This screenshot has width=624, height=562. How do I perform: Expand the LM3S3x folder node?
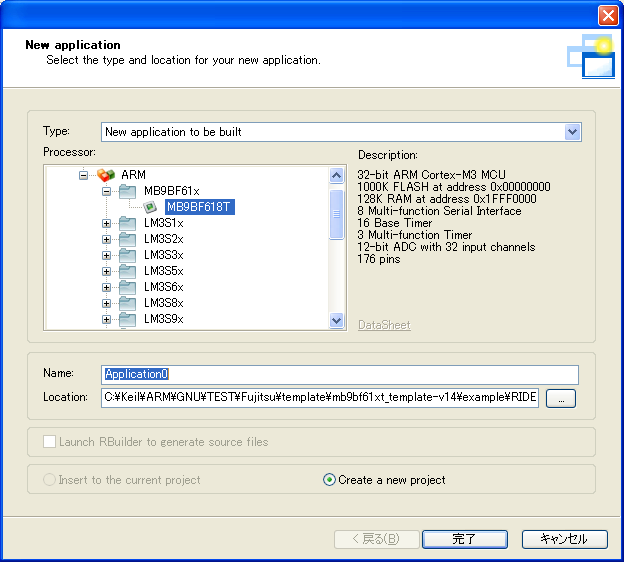(x=106, y=255)
